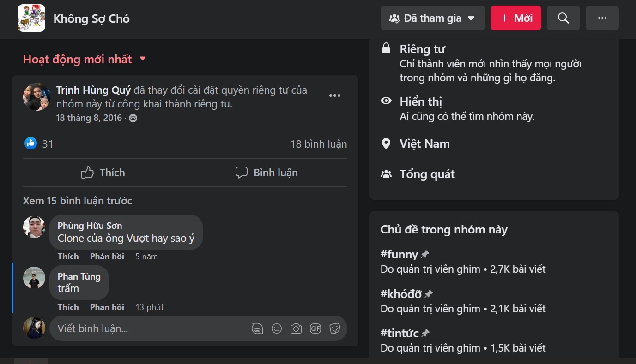Attach a photo using the camera icon
The width and height of the screenshot is (636, 364).
(296, 328)
